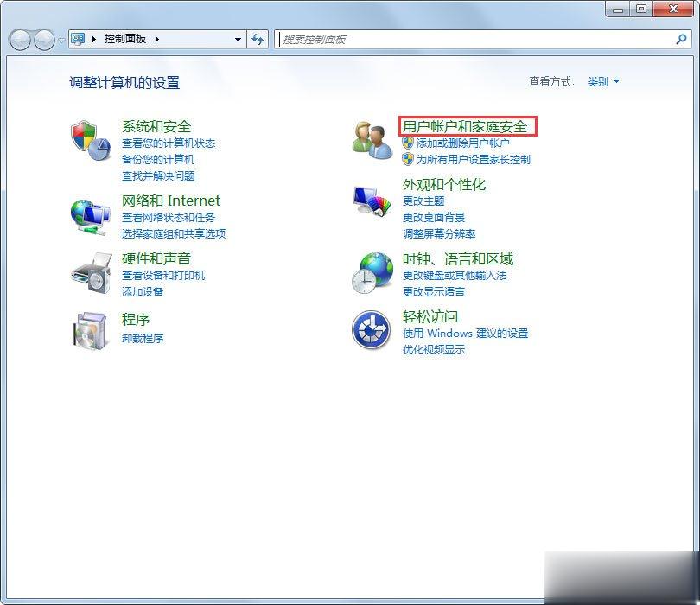Click the Hardware and Sound printer icon
This screenshot has width=700, height=605.
(92, 273)
